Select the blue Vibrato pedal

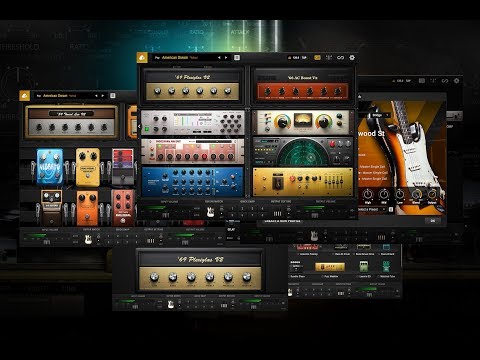click(49, 167)
